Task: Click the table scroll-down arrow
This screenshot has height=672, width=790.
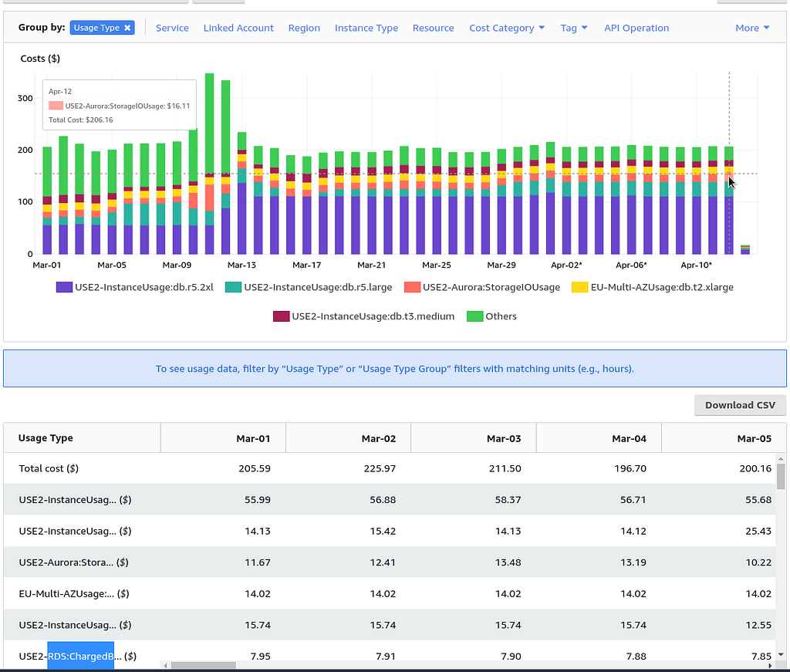Action: point(781,655)
